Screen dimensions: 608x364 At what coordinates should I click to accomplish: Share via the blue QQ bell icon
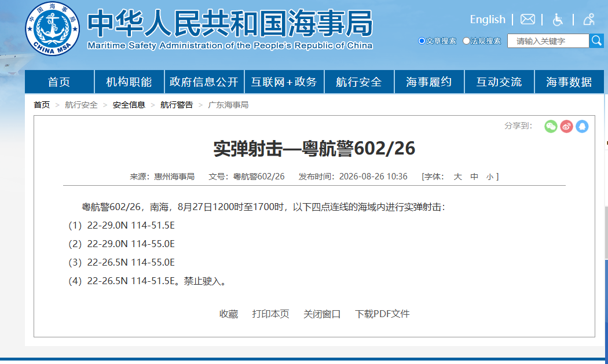tap(582, 126)
